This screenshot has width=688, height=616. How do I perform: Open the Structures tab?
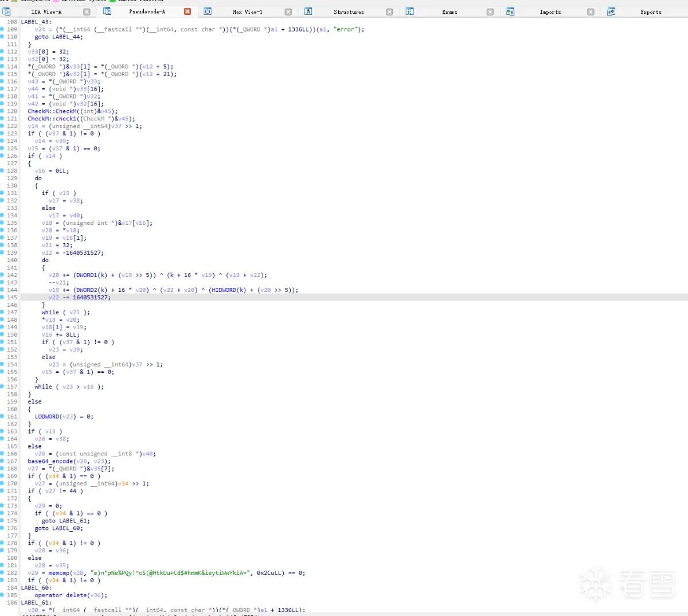[x=349, y=11]
